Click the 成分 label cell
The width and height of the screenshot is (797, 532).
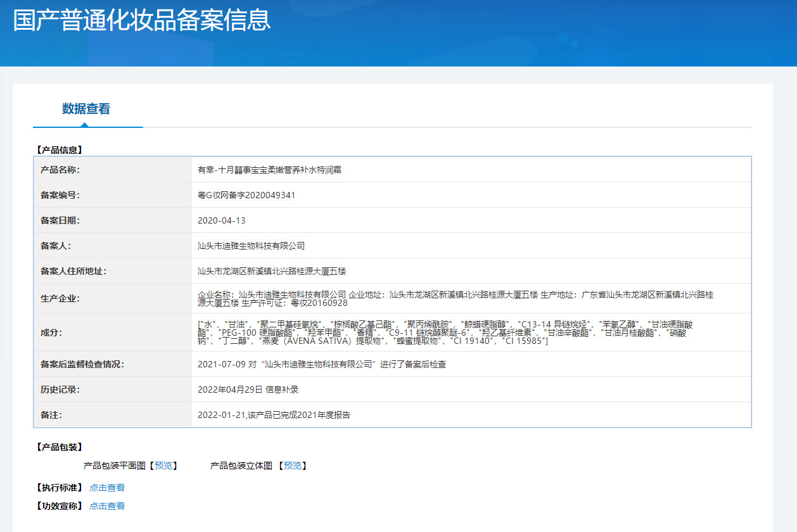pos(112,332)
